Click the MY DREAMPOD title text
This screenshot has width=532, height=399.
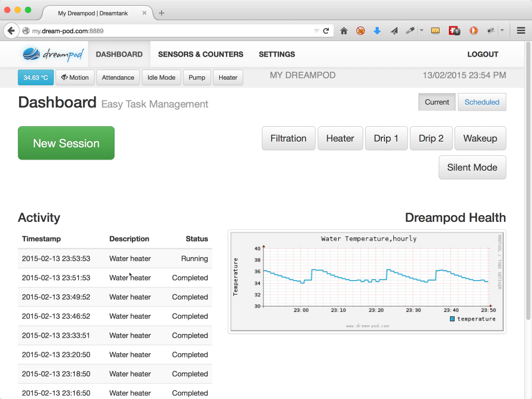(x=303, y=75)
